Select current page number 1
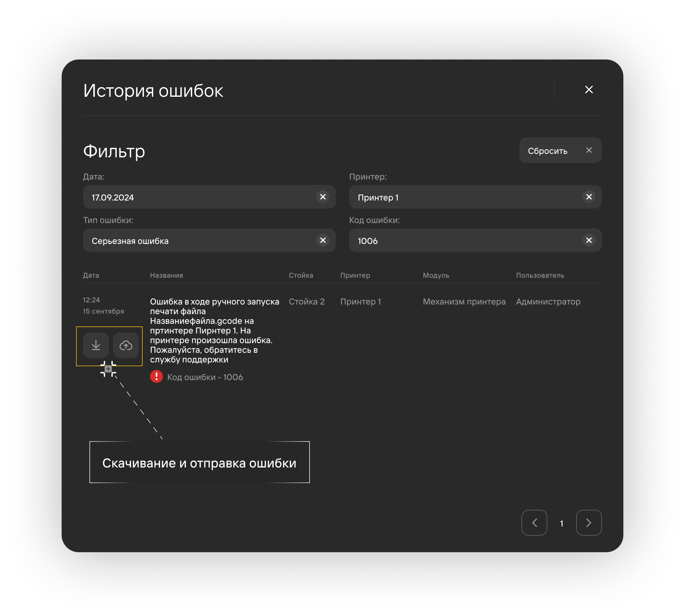Viewport: 685px width, 616px height. click(561, 523)
